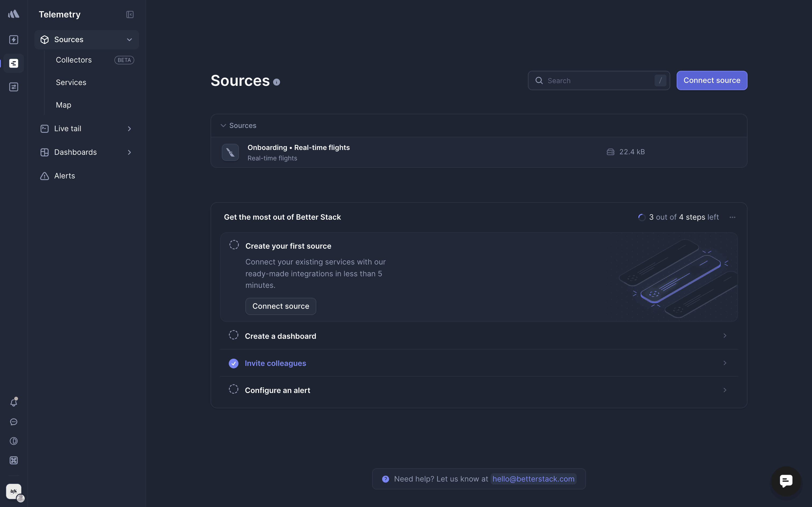The image size is (812, 507).
Task: Open notifications bell icon
Action: click(13, 402)
